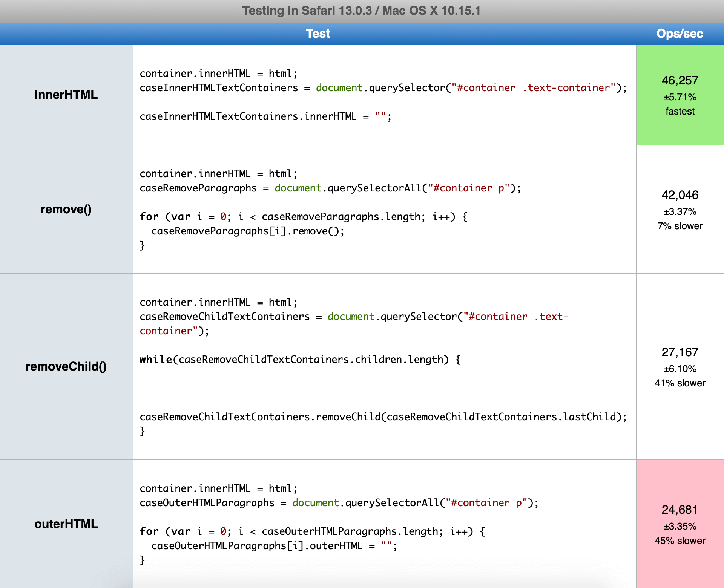Click the 42,046 ops/sec result

(x=680, y=195)
